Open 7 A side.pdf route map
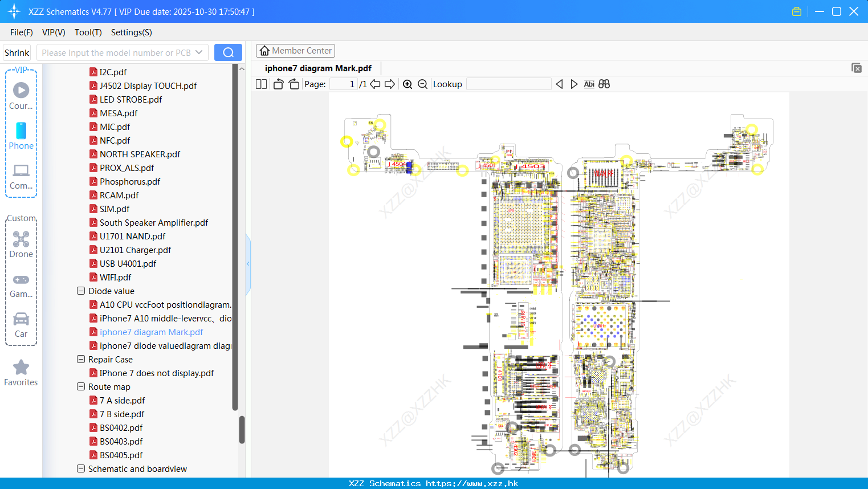The width and height of the screenshot is (868, 489). click(122, 400)
